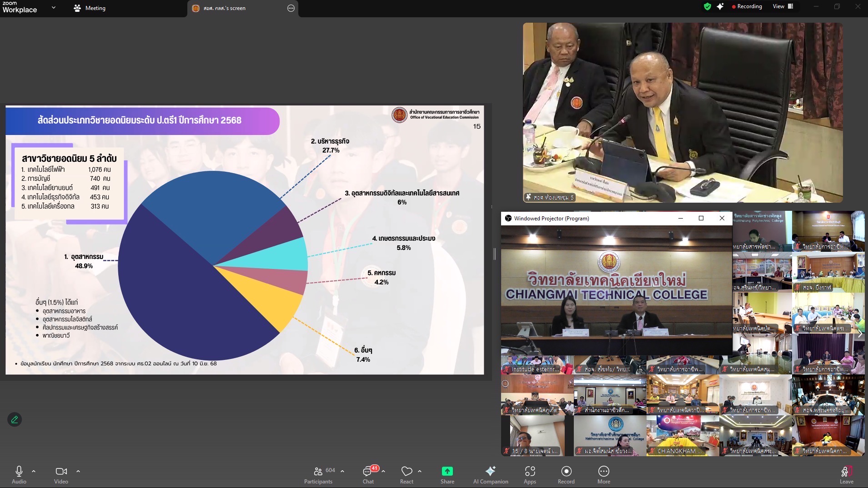Open the Zoom Workplace dropdown chevron

[x=54, y=8]
